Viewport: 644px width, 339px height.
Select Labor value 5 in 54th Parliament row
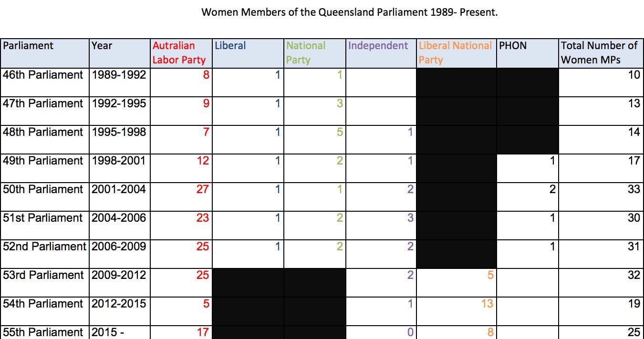tap(206, 304)
